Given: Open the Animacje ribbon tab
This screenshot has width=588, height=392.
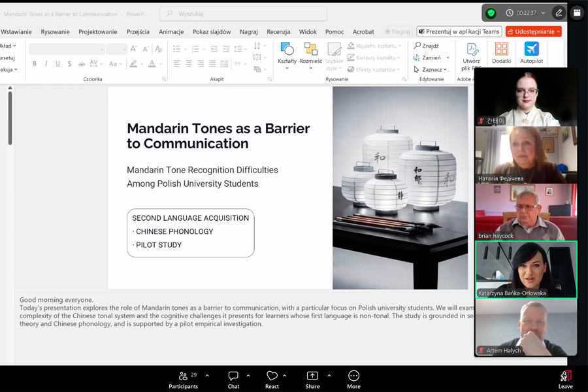Looking at the screenshot, I should point(171,31).
